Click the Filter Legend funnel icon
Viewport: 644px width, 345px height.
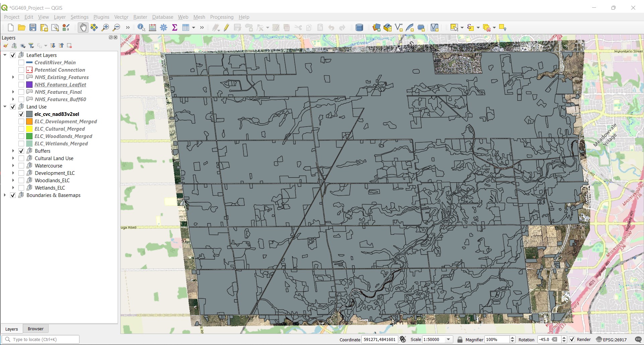point(31,46)
